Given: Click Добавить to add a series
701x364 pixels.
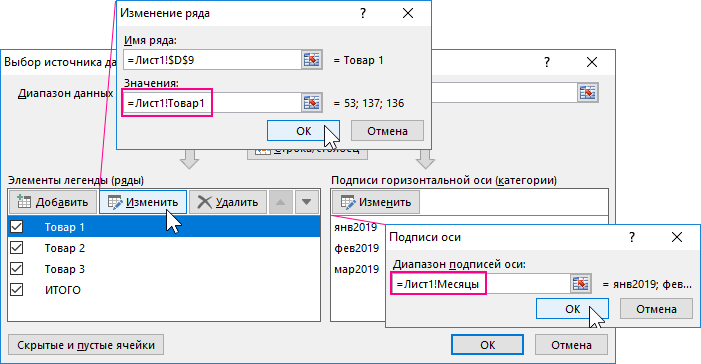Looking at the screenshot, I should tap(53, 202).
